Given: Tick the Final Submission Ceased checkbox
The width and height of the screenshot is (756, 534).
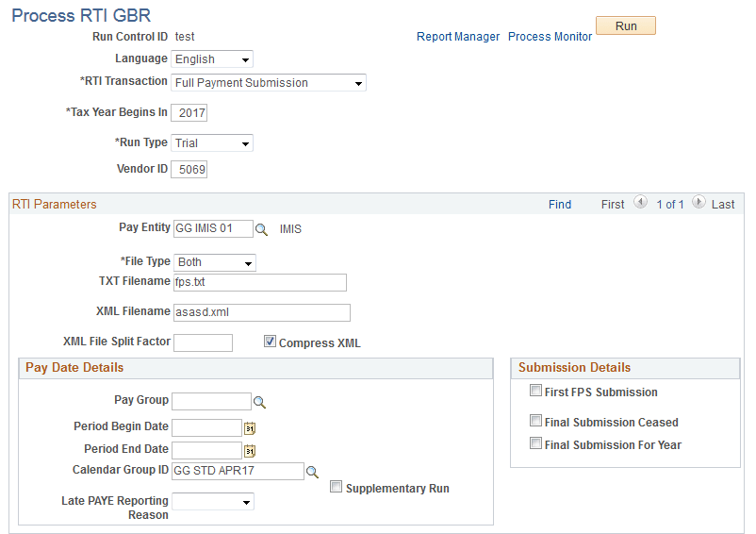Looking at the screenshot, I should coord(535,421).
